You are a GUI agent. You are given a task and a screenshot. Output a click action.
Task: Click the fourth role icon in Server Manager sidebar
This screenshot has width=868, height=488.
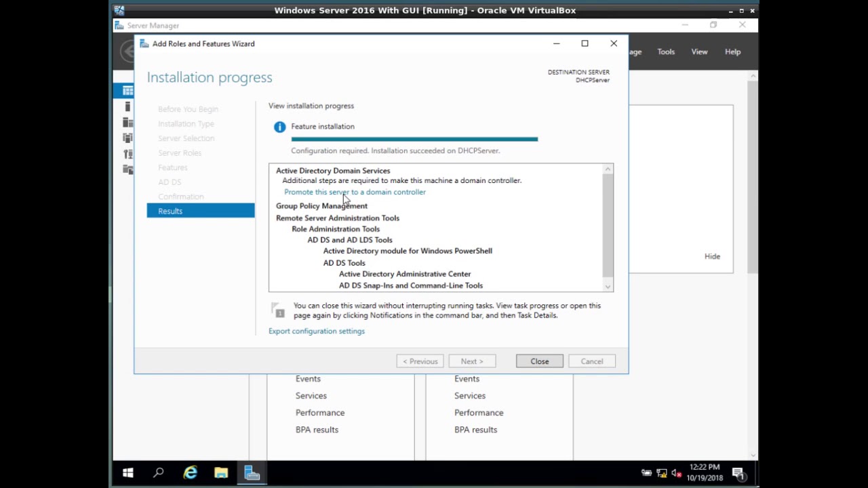click(127, 138)
